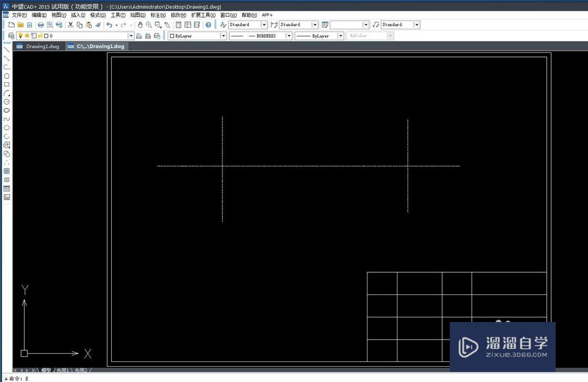
Task: Open the ByLayer color dropdown
Action: 223,35
